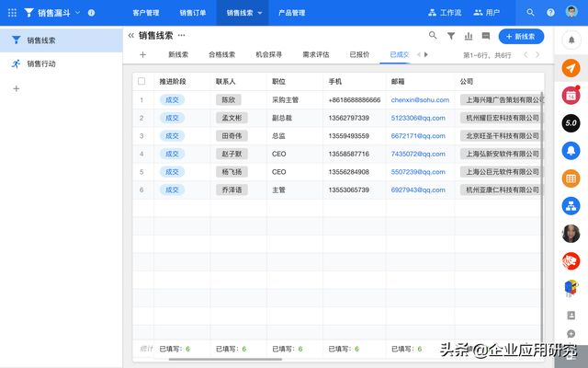This screenshot has height=368, width=588.
Task: Open the woman avatar in right rail
Action: pos(571,234)
